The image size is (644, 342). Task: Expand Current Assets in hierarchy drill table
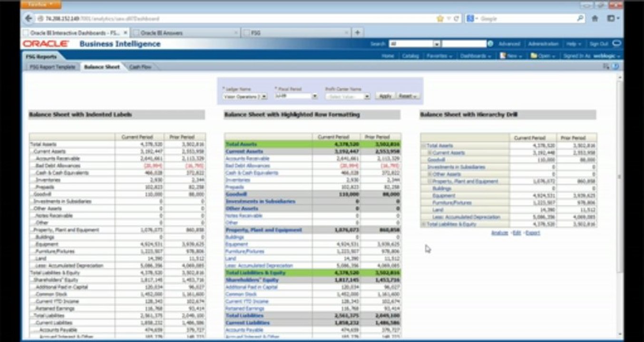pos(429,153)
